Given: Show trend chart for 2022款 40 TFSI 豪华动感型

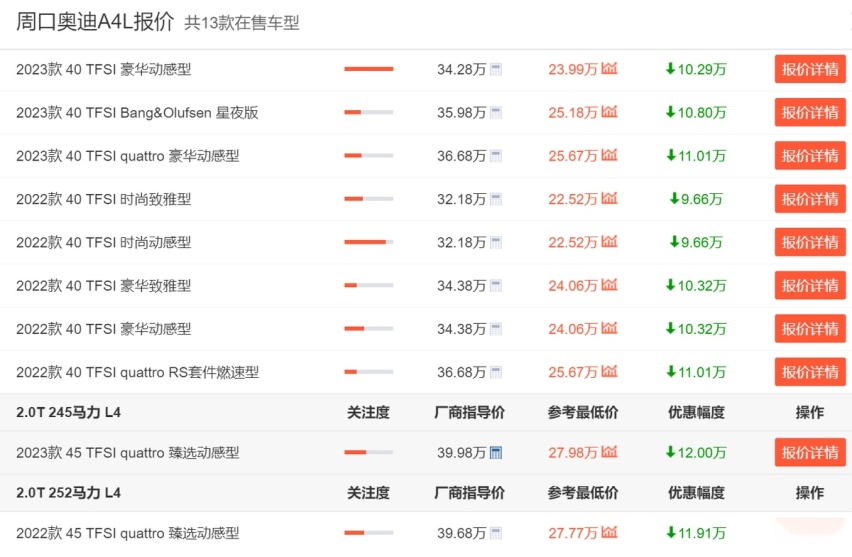Looking at the screenshot, I should 609,328.
